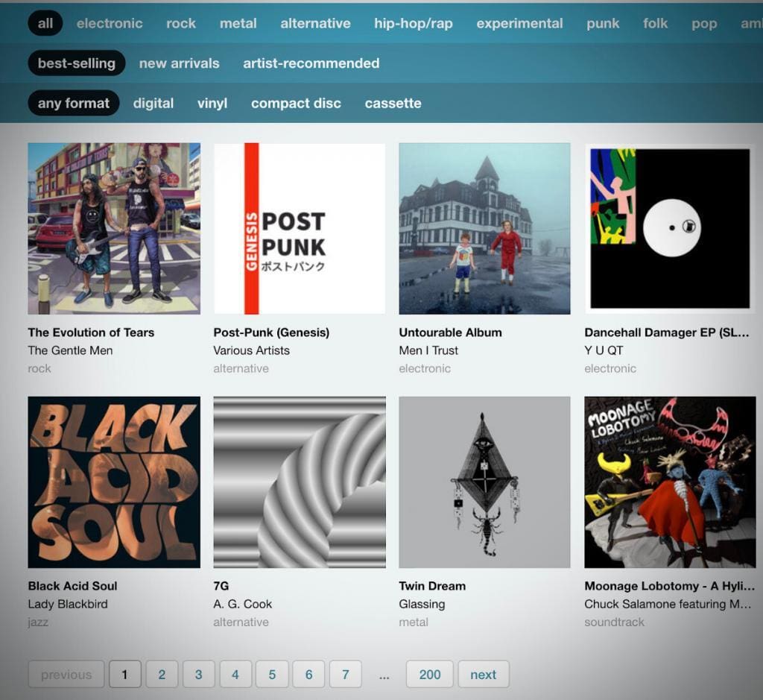763x700 pixels.
Task: Click "Black Acid Soul" title link
Action: coord(72,586)
